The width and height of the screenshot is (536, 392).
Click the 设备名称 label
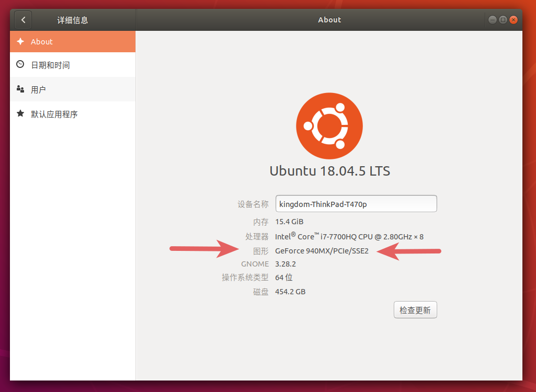(x=253, y=204)
